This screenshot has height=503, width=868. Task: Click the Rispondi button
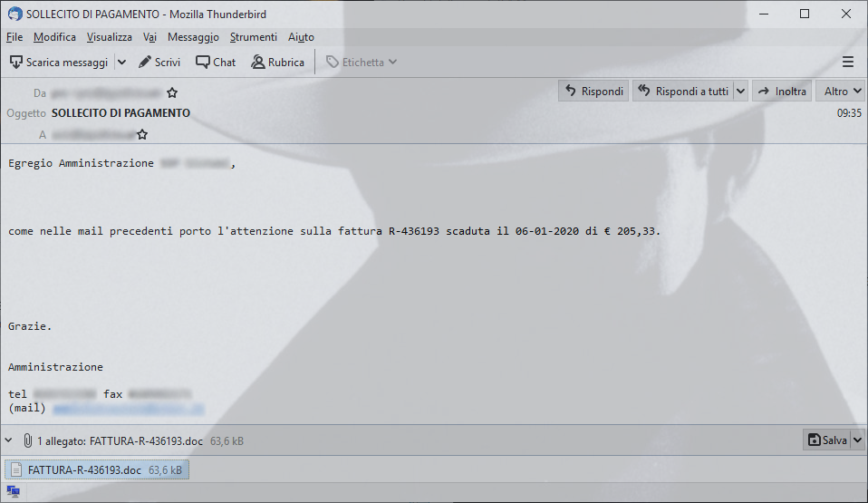593,92
